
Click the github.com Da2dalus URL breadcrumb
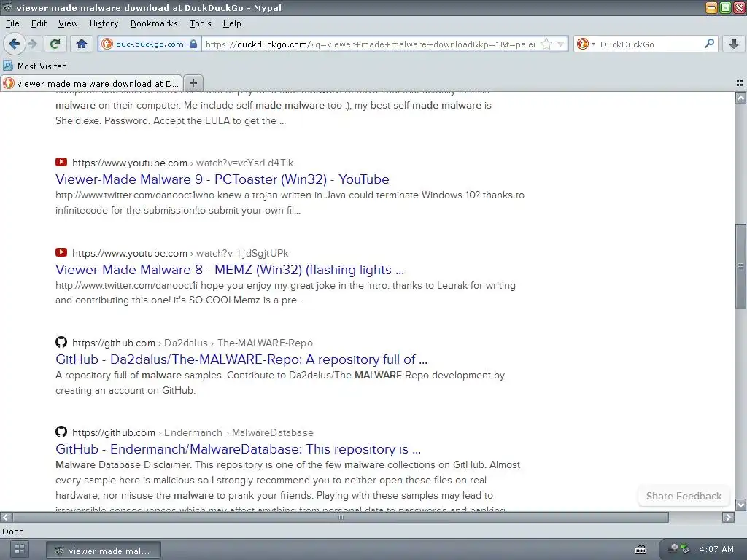(193, 343)
